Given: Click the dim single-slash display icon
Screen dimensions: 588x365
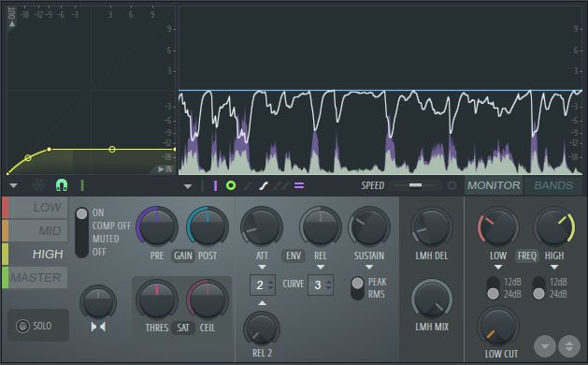Looking at the screenshot, I should click(x=248, y=185).
